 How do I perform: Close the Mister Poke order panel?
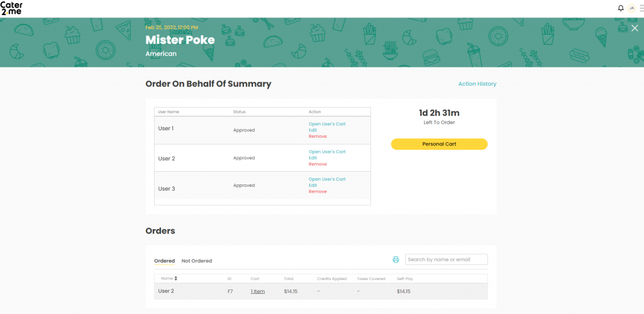(x=635, y=28)
